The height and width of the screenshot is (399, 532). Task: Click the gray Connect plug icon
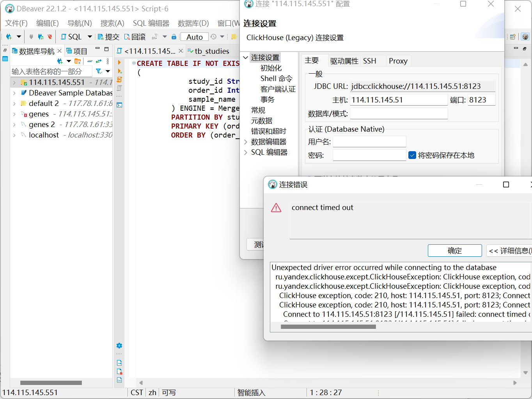(31, 37)
